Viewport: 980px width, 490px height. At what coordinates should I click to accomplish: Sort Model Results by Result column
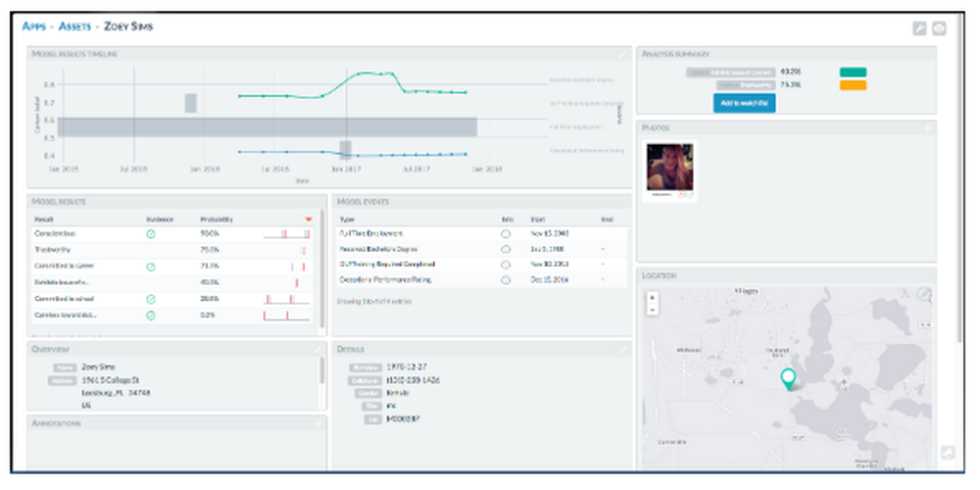[44, 220]
